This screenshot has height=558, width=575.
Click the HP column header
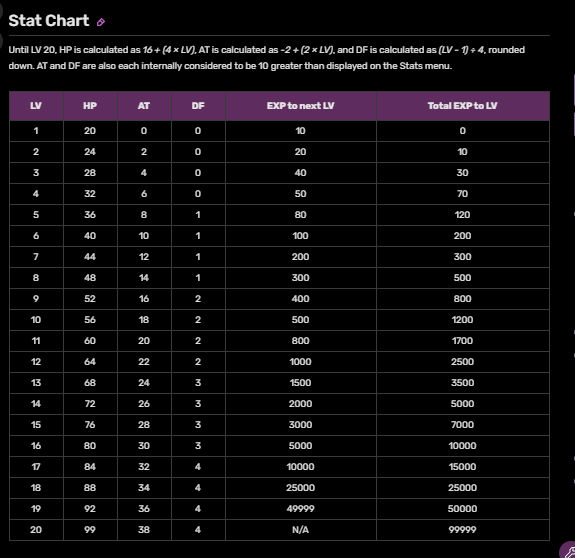click(x=90, y=106)
